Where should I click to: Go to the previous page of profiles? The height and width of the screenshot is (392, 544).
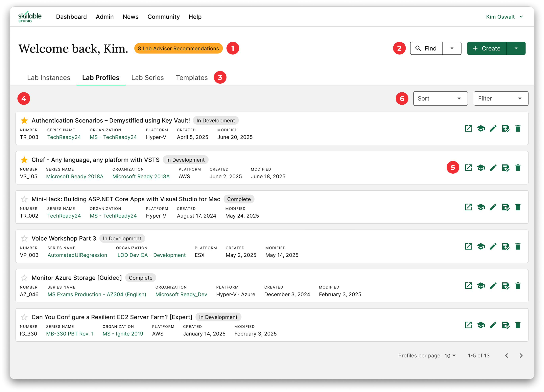click(507, 356)
